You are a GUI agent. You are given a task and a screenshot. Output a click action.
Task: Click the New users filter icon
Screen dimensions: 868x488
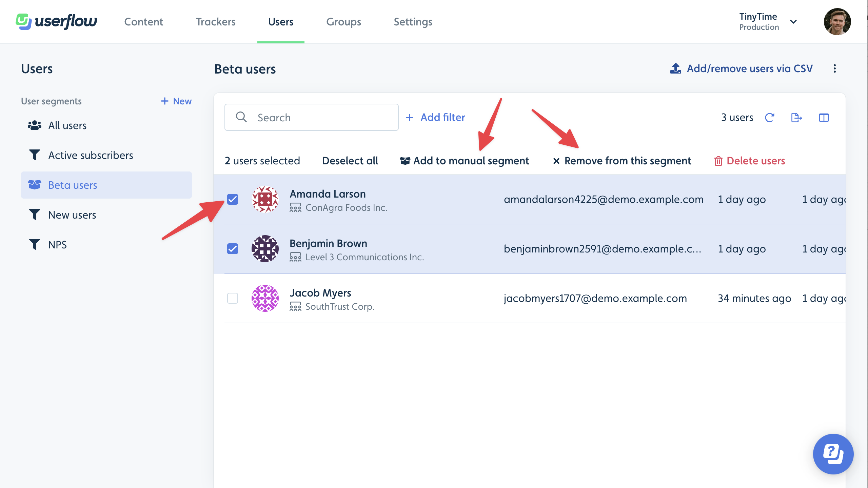[x=35, y=215]
